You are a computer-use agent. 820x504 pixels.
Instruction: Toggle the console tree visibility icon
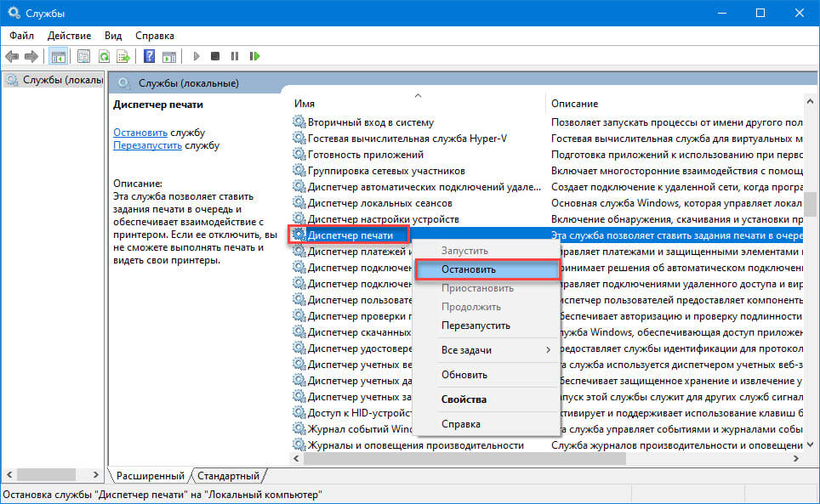click(57, 56)
